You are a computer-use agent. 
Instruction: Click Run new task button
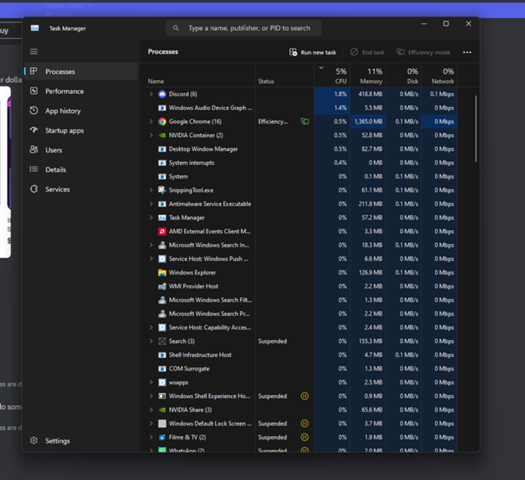(313, 52)
